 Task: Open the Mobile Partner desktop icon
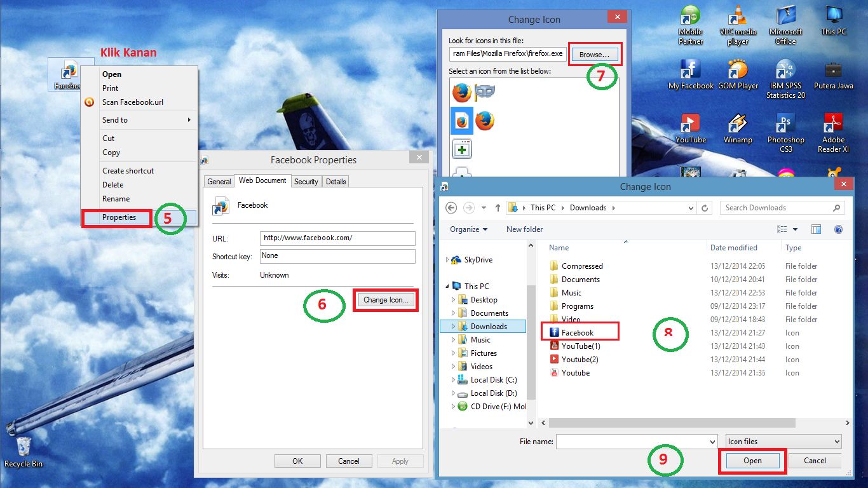(x=690, y=25)
